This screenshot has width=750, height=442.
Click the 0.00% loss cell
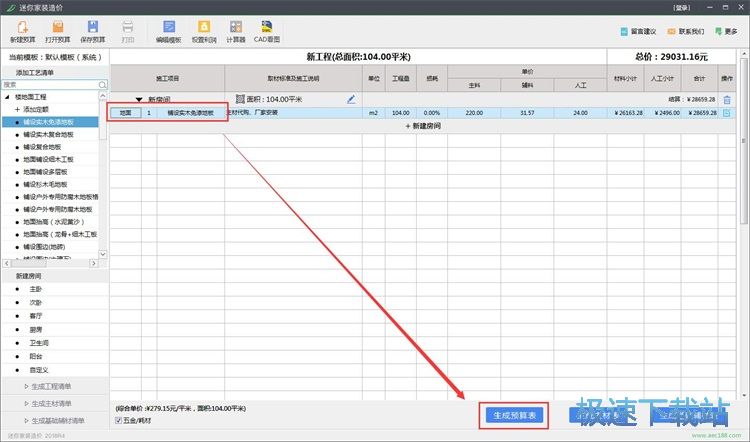tap(432, 113)
